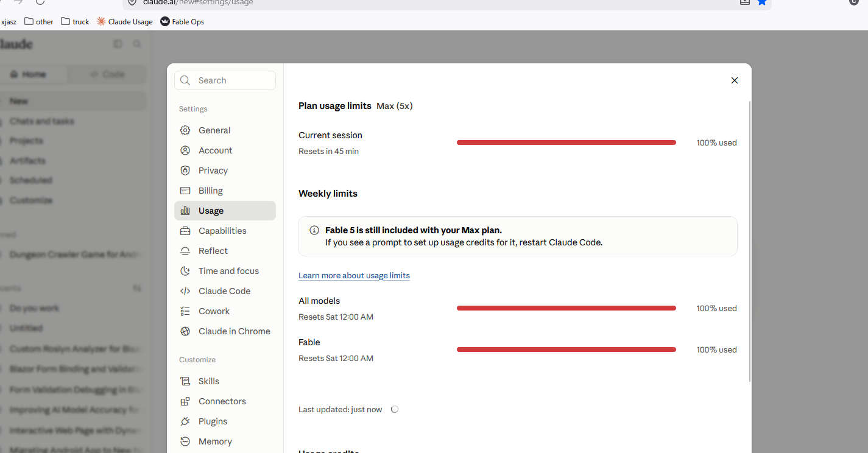Click the 'Max (5x)' plan label
Screen dimensions: 868x453
(395, 106)
